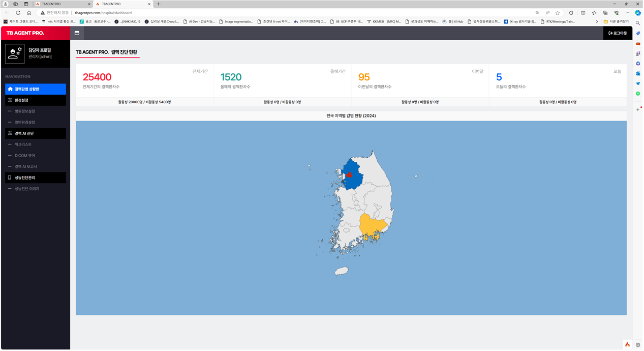Click the zoom magnifier icon in address bar
This screenshot has width=644, height=351.
537,13
